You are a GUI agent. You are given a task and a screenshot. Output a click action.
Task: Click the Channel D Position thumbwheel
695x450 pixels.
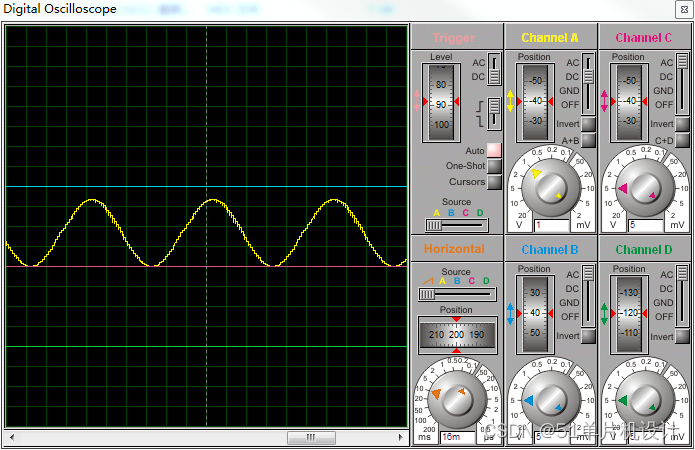click(629, 314)
